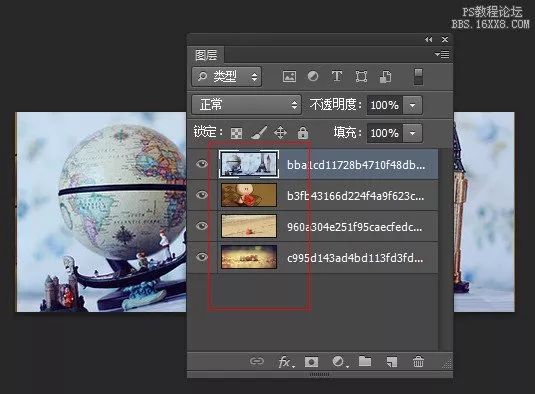Toggle layer filtering switch on or off
This screenshot has width=535, height=394.
click(x=418, y=76)
